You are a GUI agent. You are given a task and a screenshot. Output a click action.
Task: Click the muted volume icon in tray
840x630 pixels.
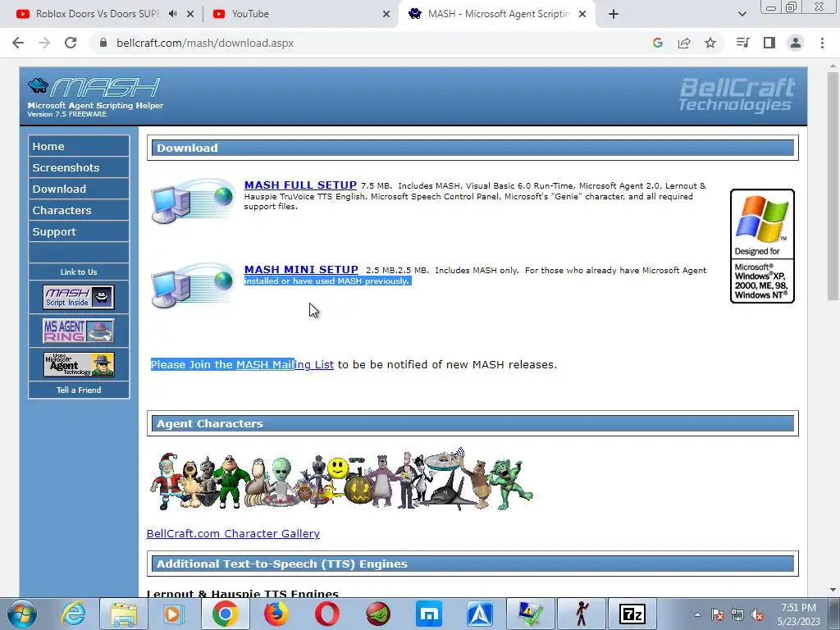click(757, 614)
